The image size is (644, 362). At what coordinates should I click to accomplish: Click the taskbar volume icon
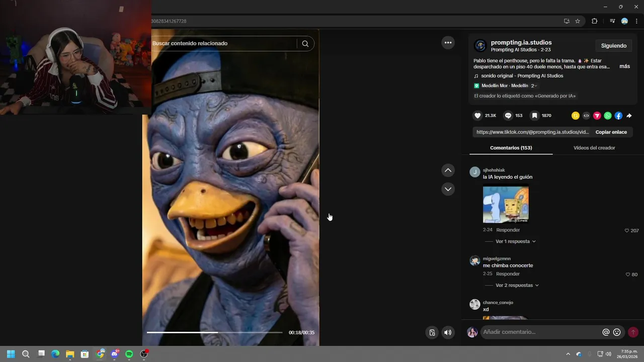click(x=608, y=354)
